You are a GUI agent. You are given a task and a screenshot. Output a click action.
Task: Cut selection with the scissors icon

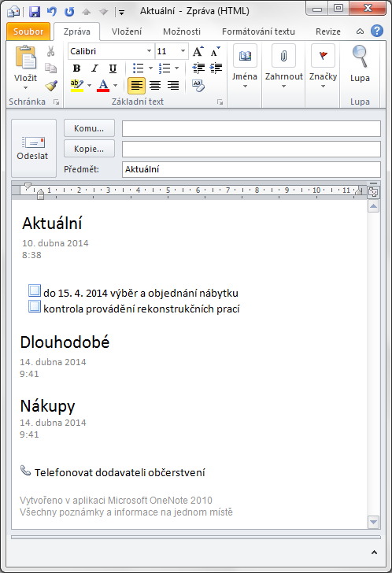point(51,51)
